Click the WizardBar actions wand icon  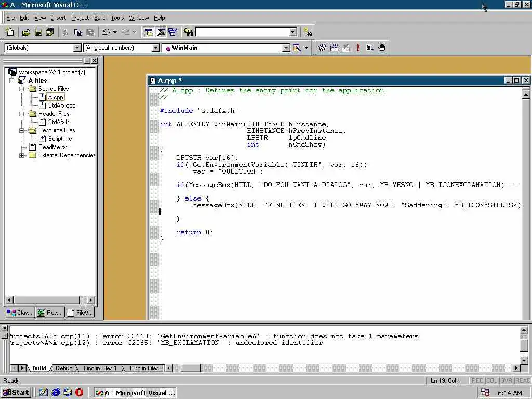pyautogui.click(x=297, y=48)
